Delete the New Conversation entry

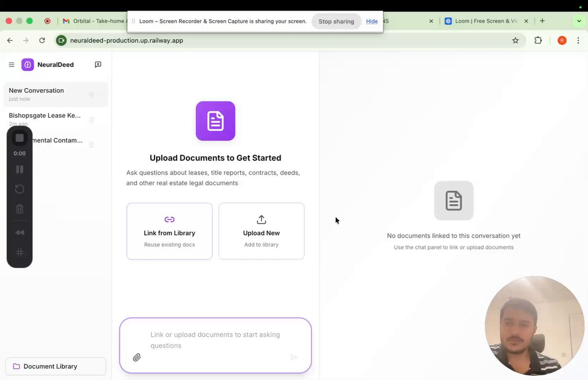91,94
